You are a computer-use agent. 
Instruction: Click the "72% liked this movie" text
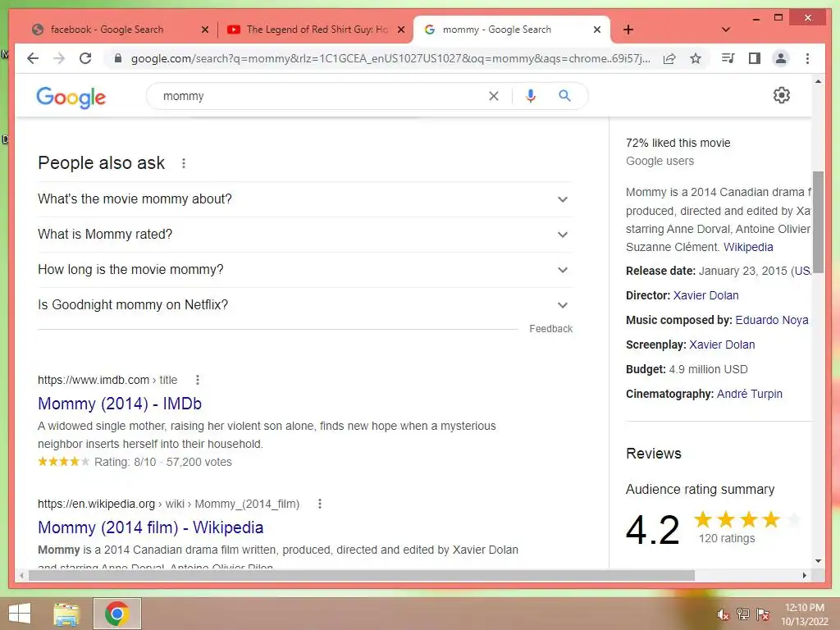678,143
